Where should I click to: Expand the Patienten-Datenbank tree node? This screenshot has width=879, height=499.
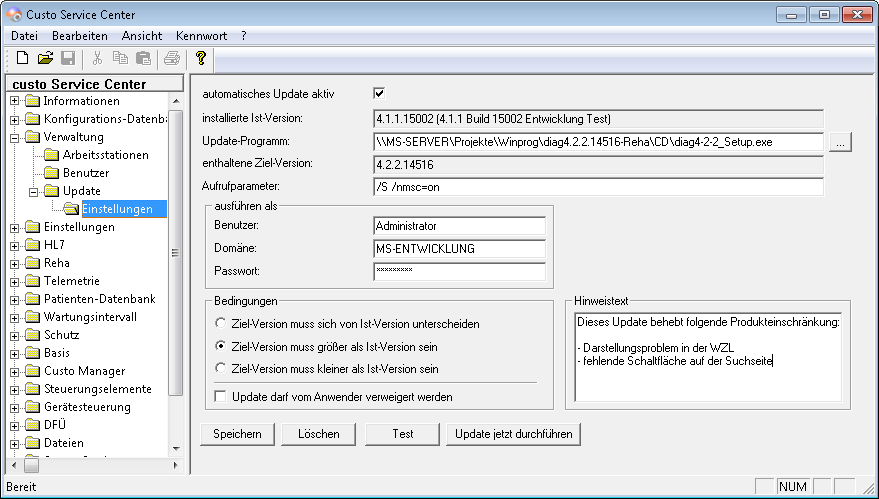click(x=15, y=299)
